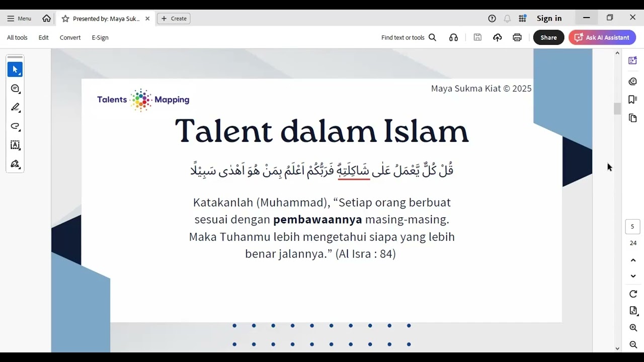Viewport: 644px width, 362px height.
Task: Choose the Select arrow tool
Action: tap(15, 69)
